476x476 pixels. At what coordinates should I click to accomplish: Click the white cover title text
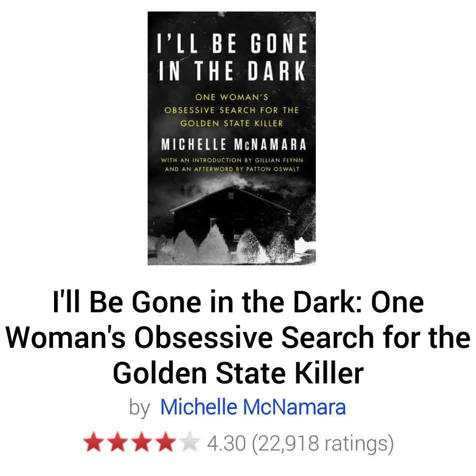click(x=231, y=58)
